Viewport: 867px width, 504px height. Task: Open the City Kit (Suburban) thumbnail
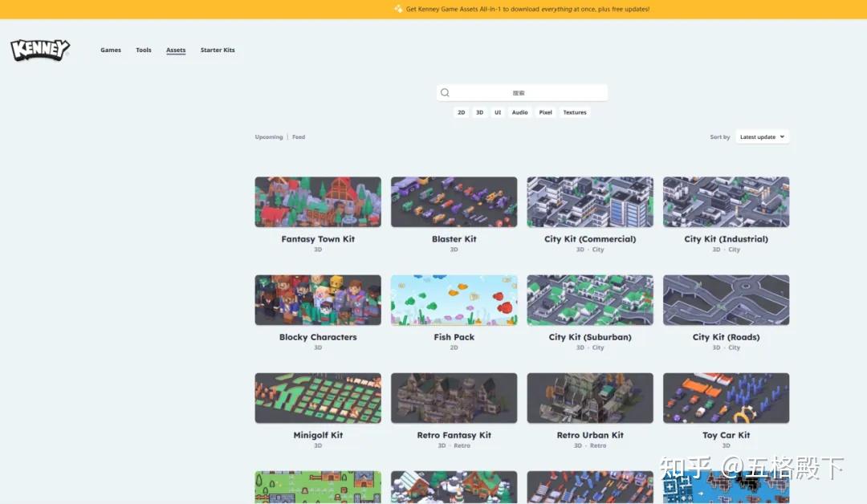point(590,300)
